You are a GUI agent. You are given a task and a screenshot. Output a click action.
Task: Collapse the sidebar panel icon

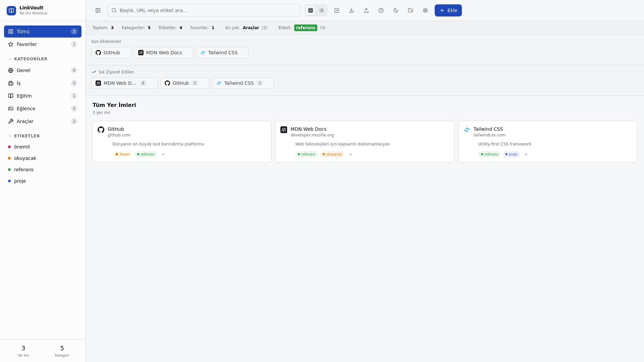(98, 10)
